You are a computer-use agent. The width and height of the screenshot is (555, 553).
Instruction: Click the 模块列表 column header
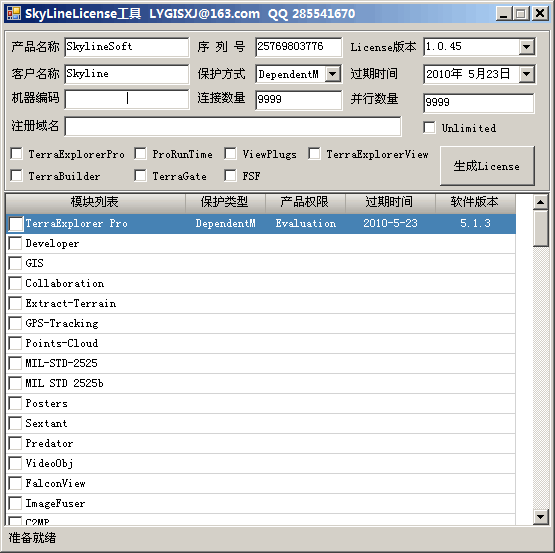point(95,202)
